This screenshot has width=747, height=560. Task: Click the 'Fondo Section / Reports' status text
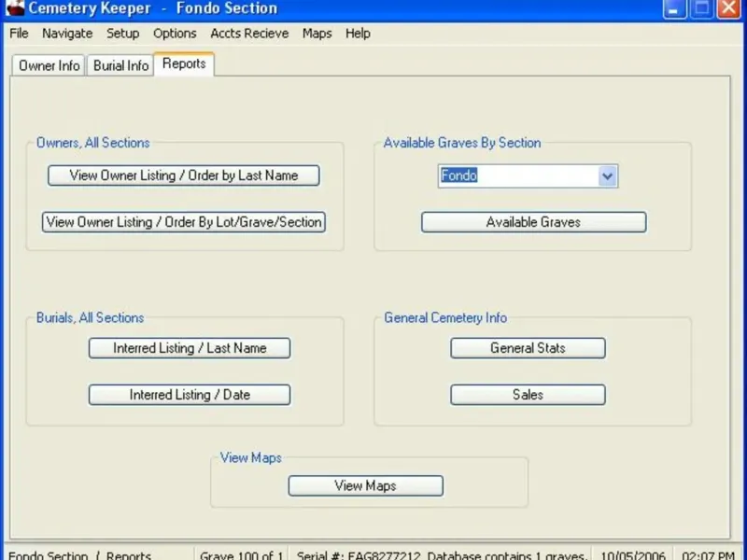point(80,555)
